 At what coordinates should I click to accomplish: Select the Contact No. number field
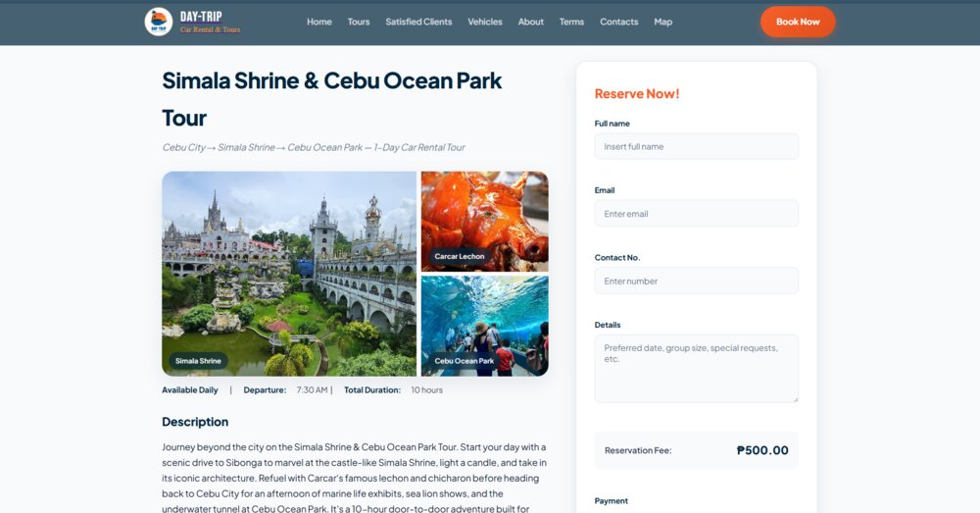tap(696, 281)
